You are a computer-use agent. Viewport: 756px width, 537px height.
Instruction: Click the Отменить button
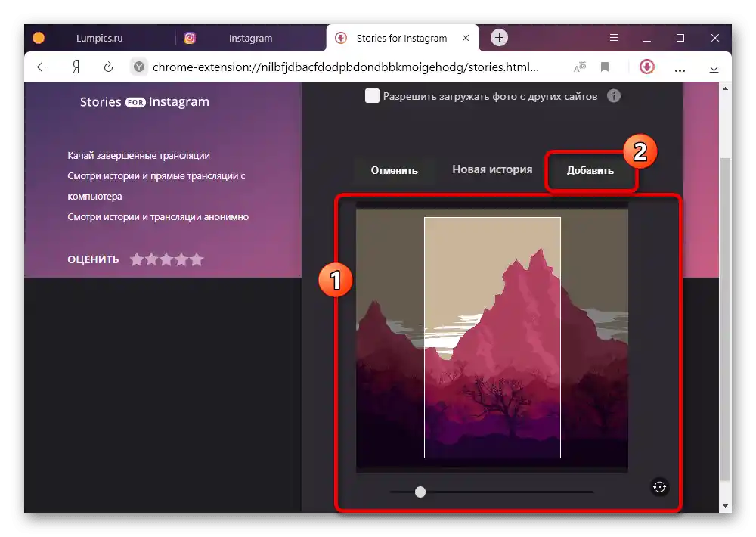[393, 169]
